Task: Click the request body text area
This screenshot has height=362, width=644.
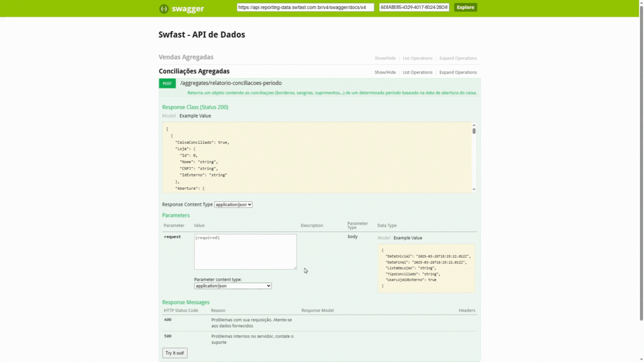Action: coord(245,252)
